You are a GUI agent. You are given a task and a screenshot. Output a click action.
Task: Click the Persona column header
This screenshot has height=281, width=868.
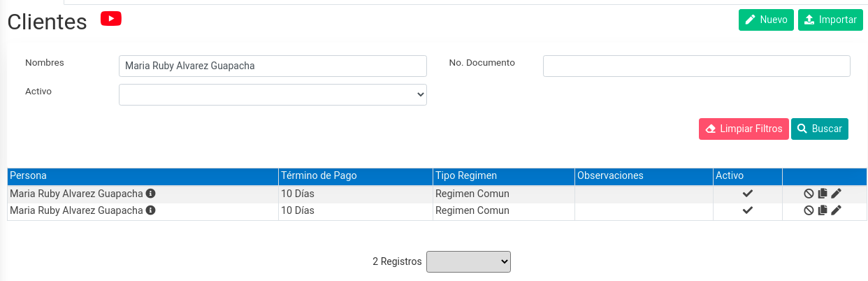point(143,175)
